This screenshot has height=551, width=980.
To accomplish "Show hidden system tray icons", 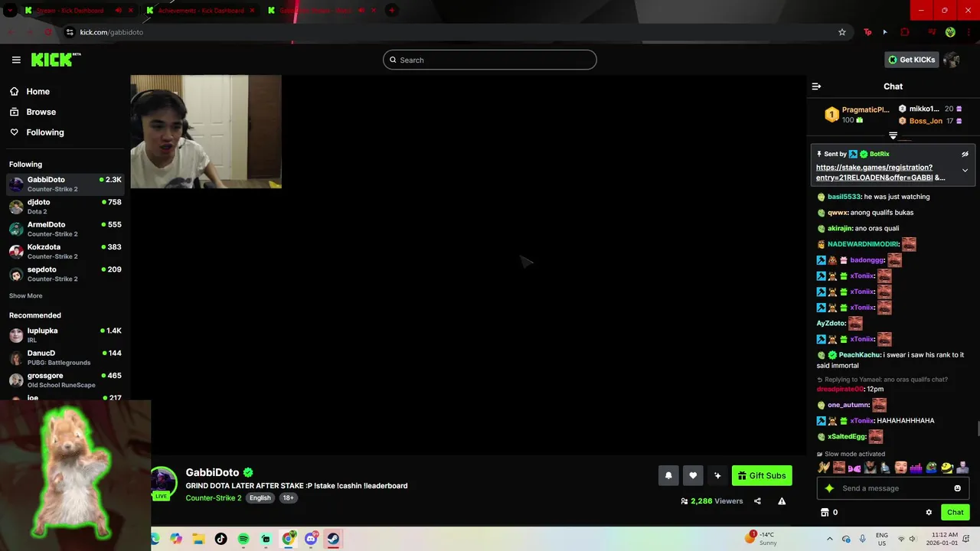I will (829, 539).
